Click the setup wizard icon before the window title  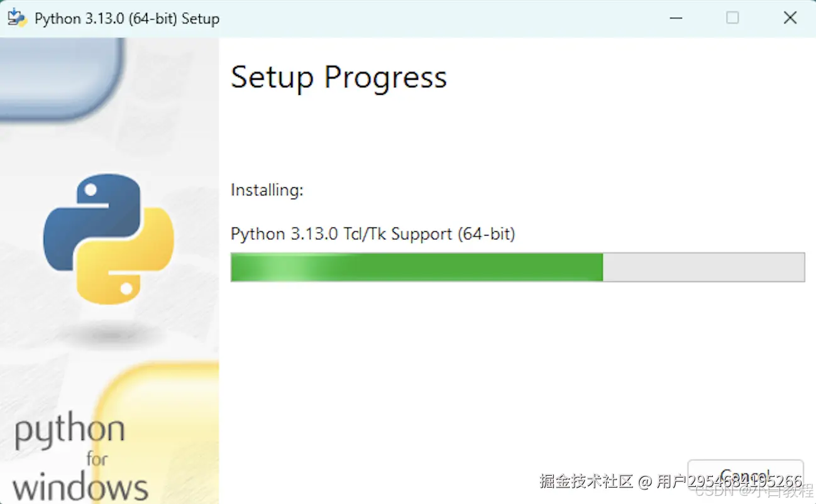(16, 18)
